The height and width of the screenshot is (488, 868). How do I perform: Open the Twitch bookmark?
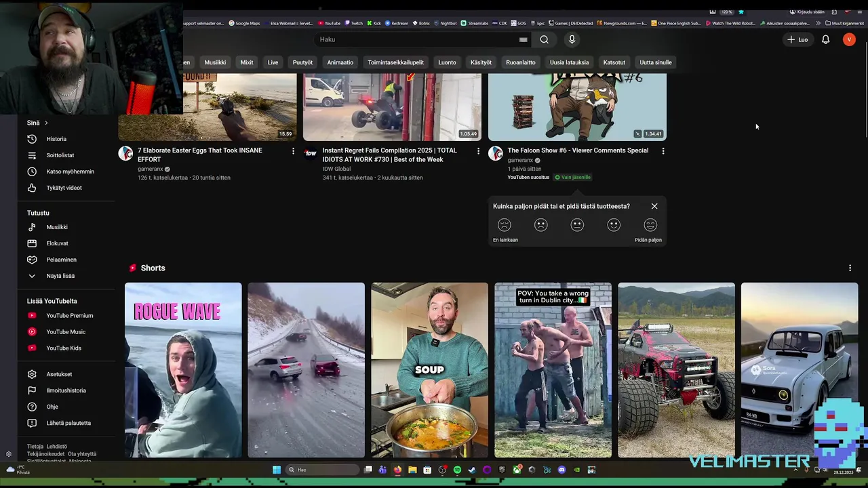click(x=354, y=23)
